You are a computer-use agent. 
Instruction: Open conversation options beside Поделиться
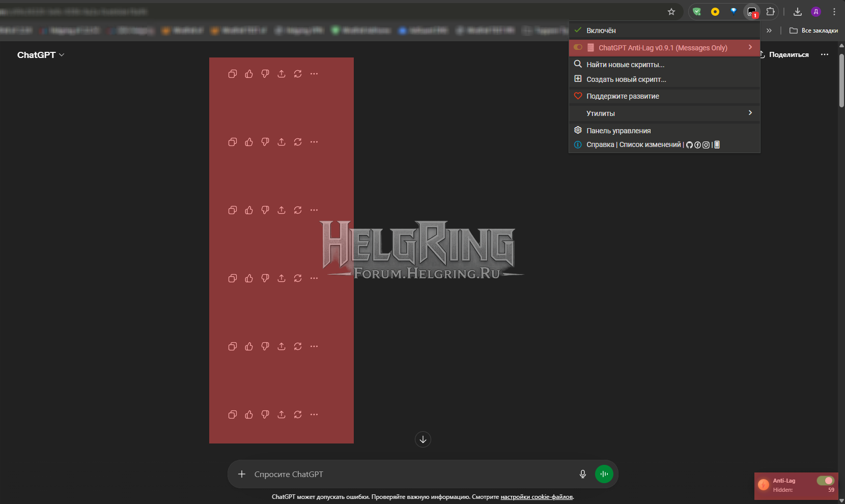pyautogui.click(x=825, y=54)
